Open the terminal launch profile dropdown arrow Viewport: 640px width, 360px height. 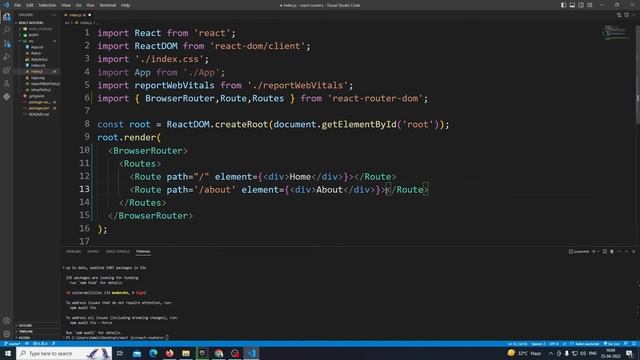tap(598, 251)
